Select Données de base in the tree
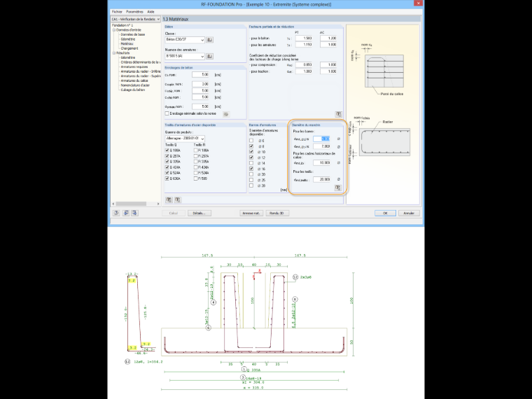The width and height of the screenshot is (532, 399). (x=133, y=34)
